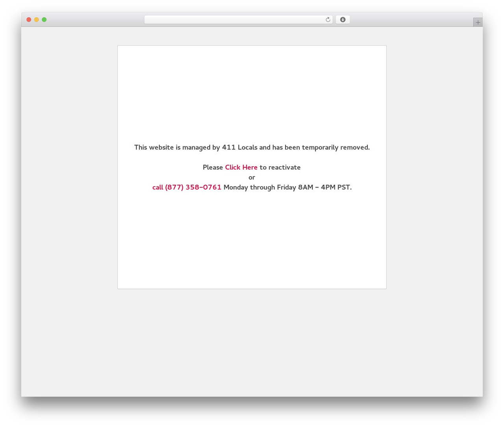Select the '411 Locals' removal notice text

[x=252, y=147]
